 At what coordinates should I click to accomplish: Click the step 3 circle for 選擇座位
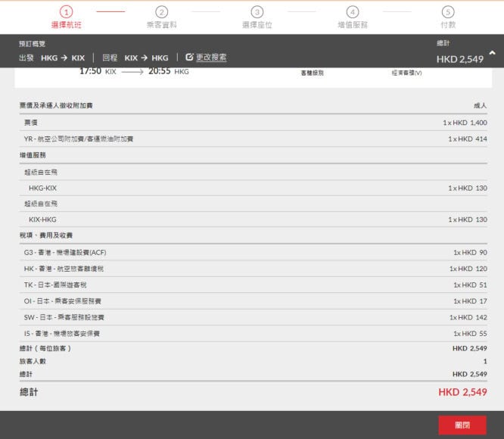pos(257,12)
